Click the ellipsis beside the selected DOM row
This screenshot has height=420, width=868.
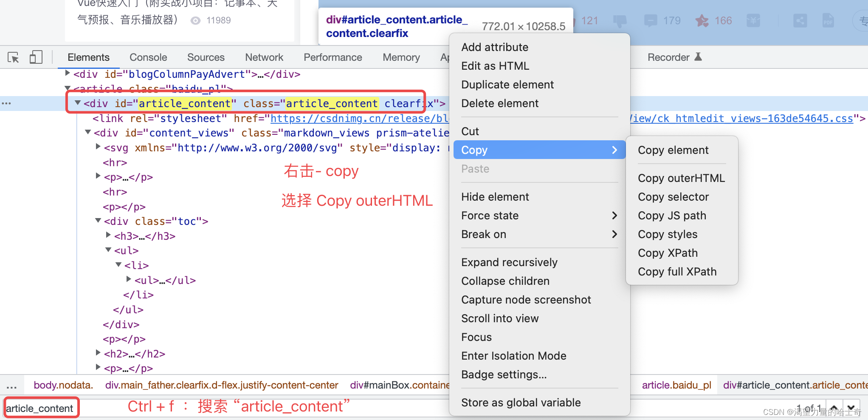pos(6,103)
